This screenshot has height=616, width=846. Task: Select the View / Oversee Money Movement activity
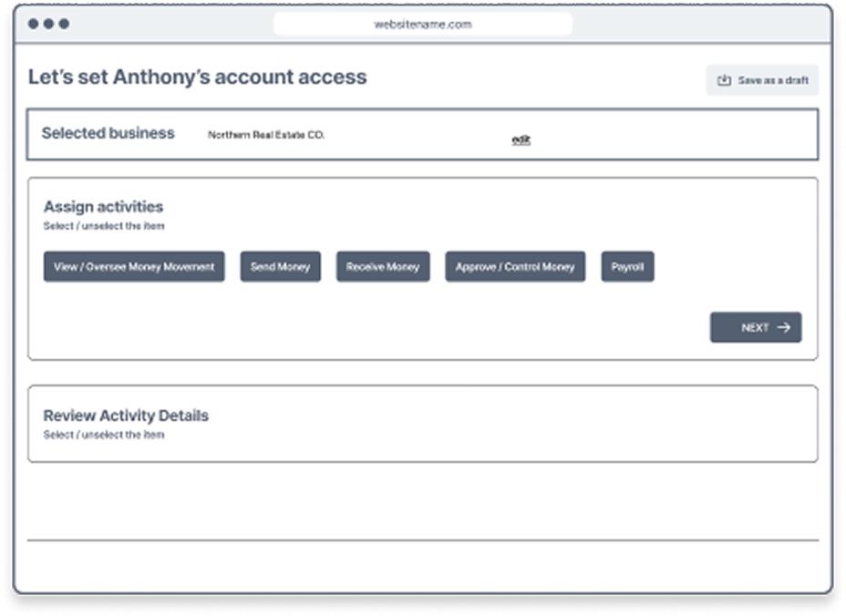[x=133, y=266]
